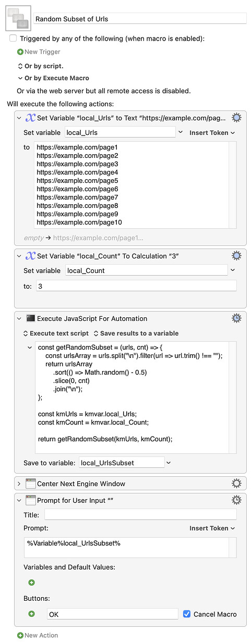This screenshot has width=252, height=644.
Task: Click the window icon of Prompt for User Input
Action: pos(30,500)
